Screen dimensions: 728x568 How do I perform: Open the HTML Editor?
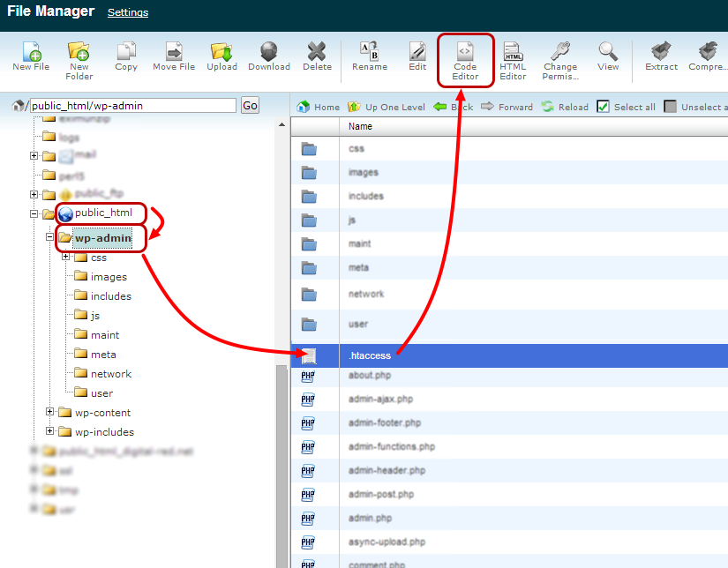[x=513, y=61]
